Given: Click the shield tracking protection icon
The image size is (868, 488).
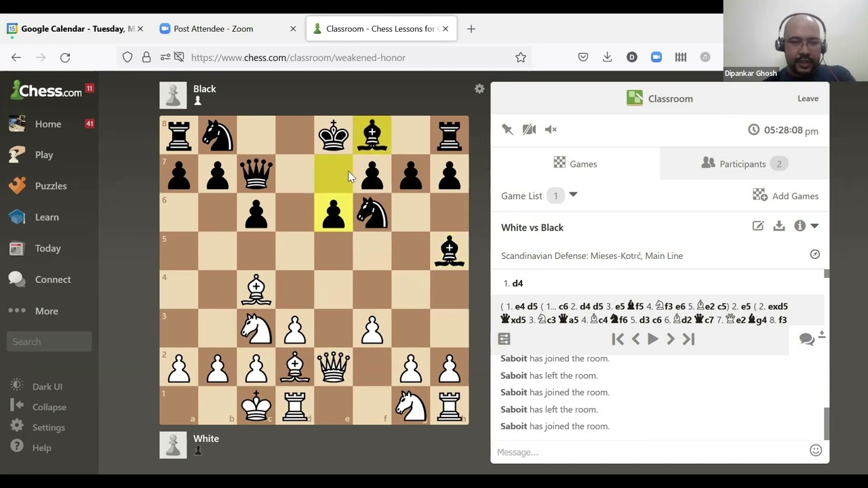Looking at the screenshot, I should click(x=127, y=58).
